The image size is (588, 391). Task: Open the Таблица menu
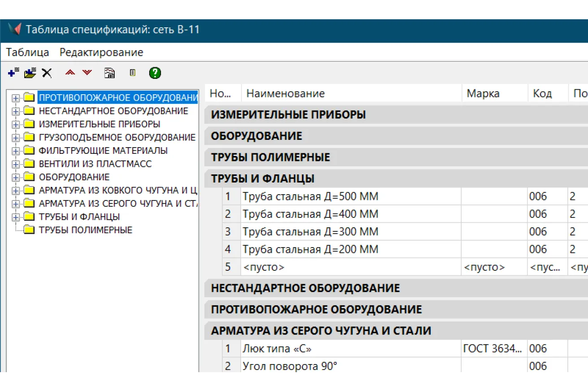click(27, 52)
